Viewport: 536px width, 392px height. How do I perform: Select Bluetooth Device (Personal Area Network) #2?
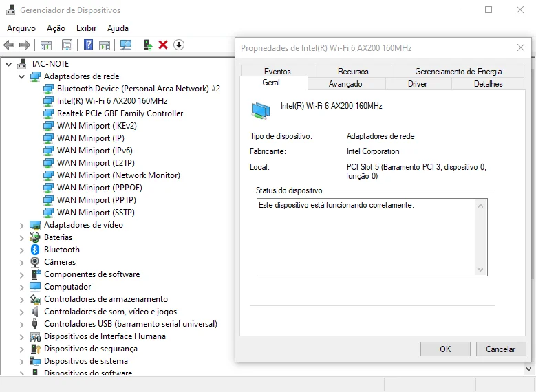pyautogui.click(x=138, y=89)
